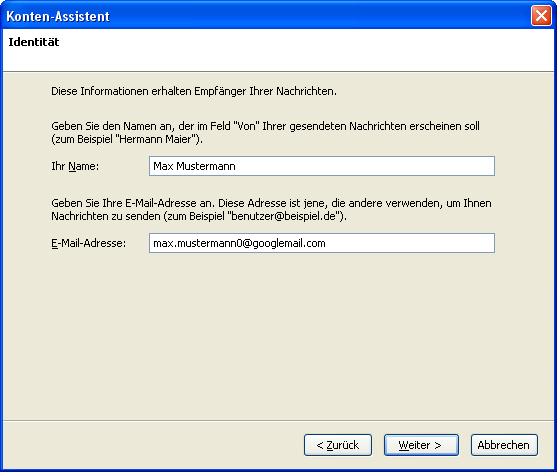557x472 pixels.
Task: Click the Konten-Assistent title bar text
Action: pos(58,16)
